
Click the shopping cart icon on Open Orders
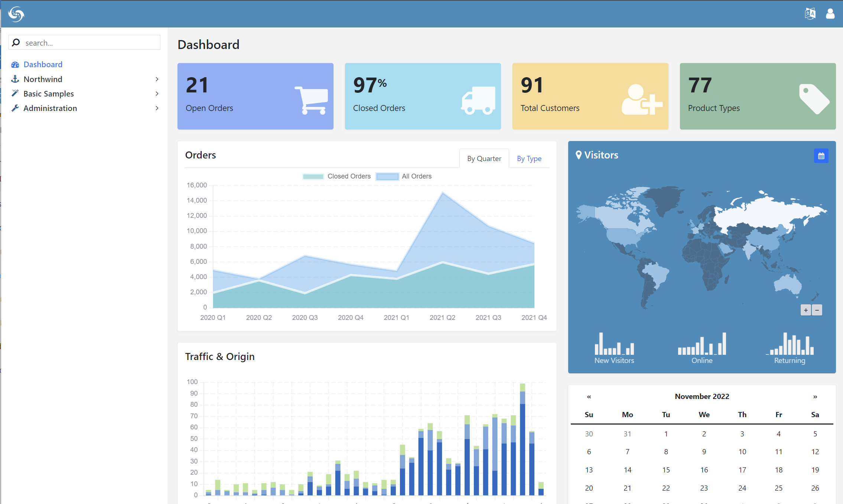pos(311,100)
